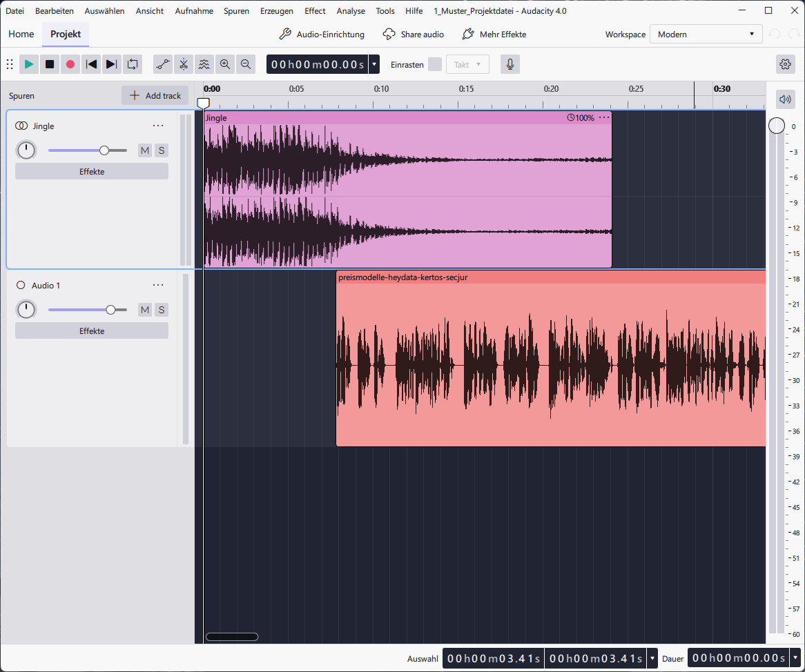This screenshot has width=805, height=672.
Task: Click the Share audio cloud icon
Action: [389, 34]
